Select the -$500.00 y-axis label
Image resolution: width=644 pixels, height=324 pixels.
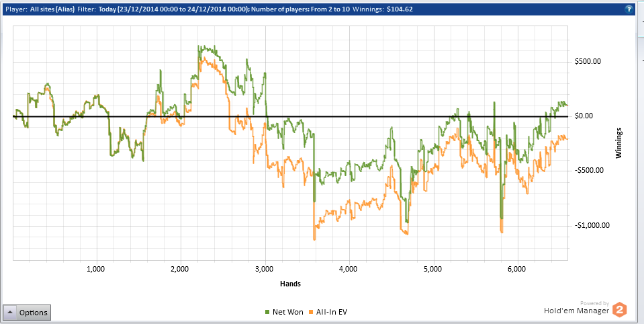click(589, 171)
